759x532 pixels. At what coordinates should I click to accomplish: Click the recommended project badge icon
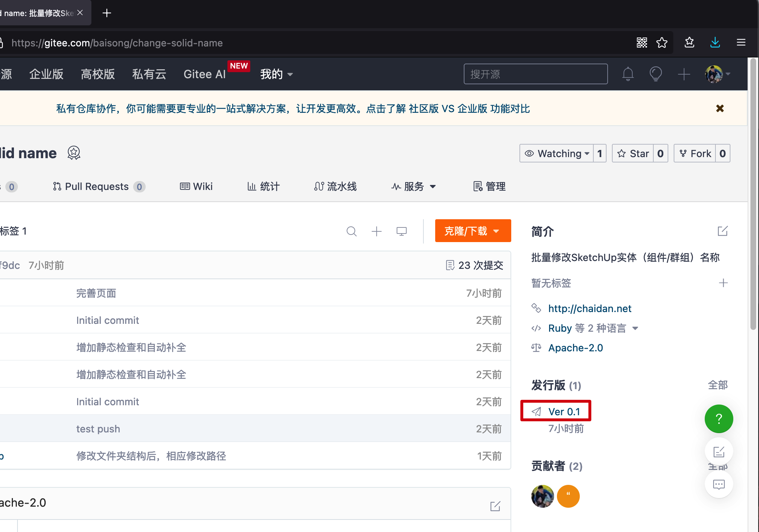click(x=74, y=153)
